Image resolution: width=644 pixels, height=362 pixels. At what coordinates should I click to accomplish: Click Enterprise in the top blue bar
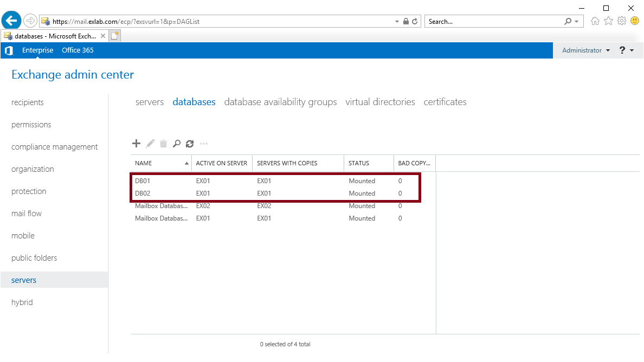point(38,50)
